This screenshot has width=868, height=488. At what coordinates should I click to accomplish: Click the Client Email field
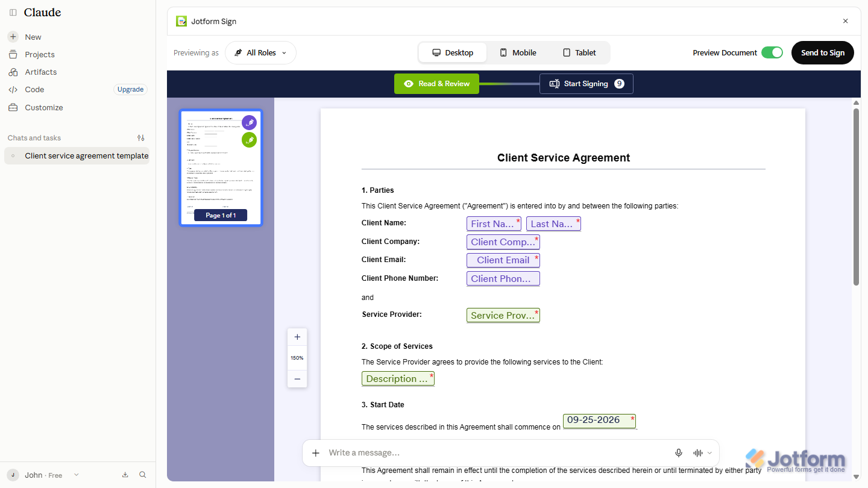coord(503,260)
